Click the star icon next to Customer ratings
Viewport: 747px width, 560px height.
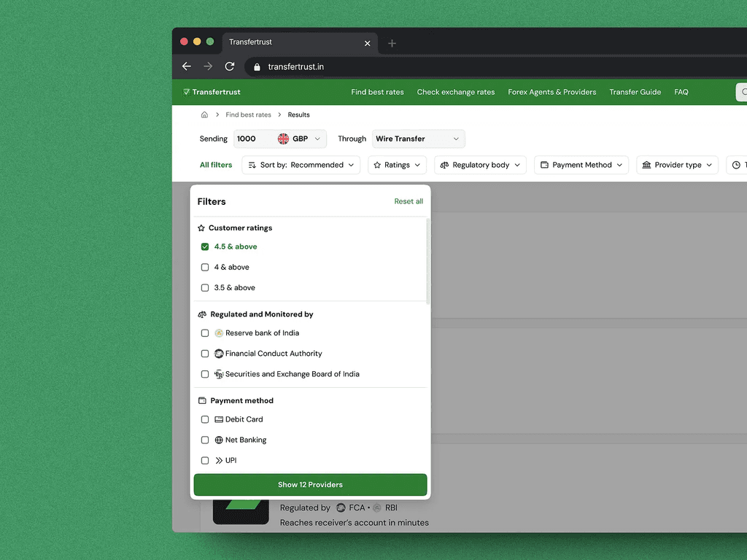point(201,228)
